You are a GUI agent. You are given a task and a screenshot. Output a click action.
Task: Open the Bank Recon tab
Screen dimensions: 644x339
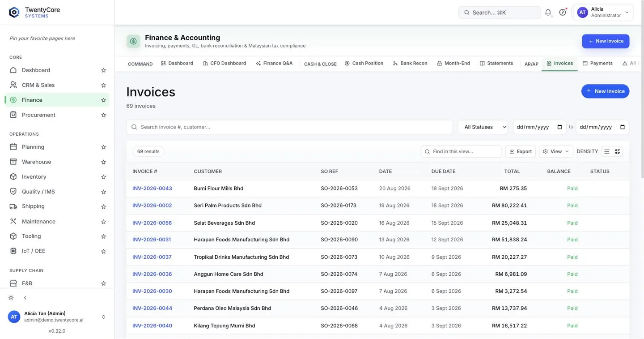pos(410,63)
